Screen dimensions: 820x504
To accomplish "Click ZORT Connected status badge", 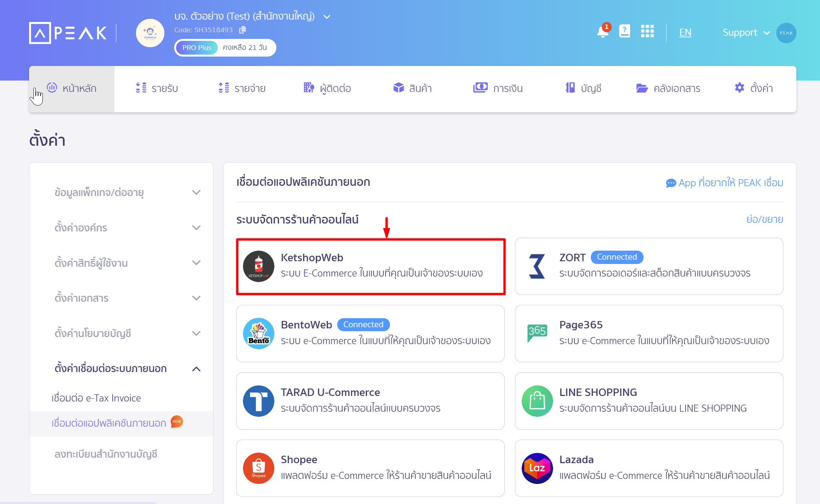I will pyautogui.click(x=617, y=257).
